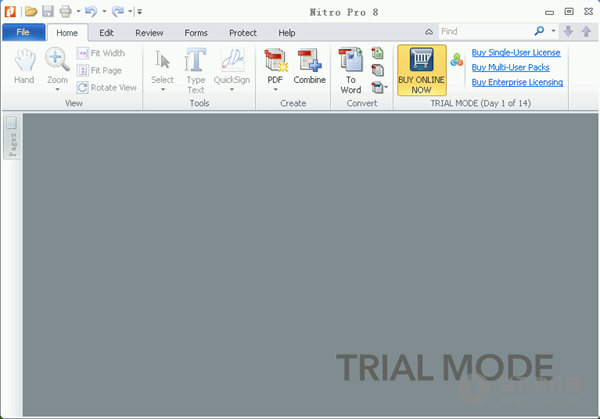This screenshot has width=600, height=419.
Task: Expand the Select tool dropdown arrow
Action: pos(163,90)
